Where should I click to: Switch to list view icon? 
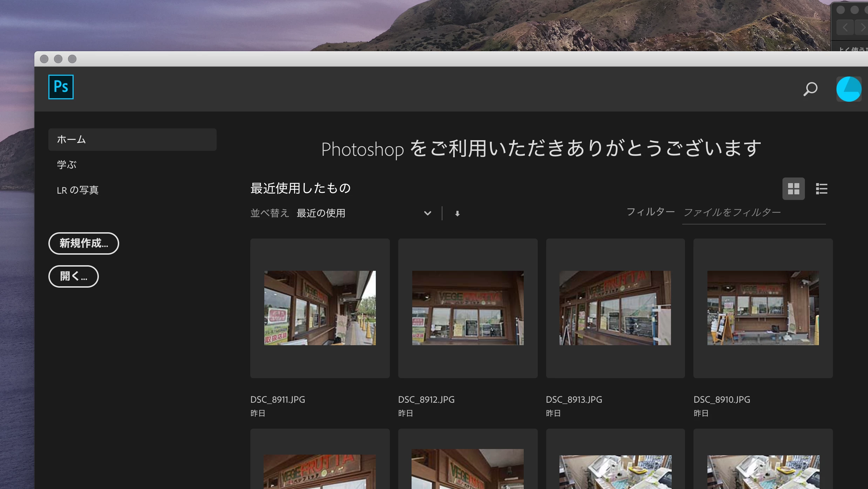coord(821,189)
